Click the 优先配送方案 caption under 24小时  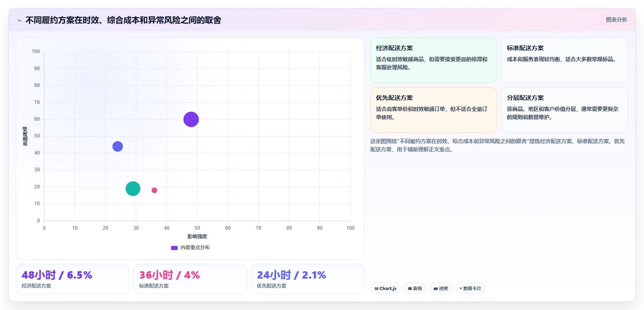click(x=272, y=286)
